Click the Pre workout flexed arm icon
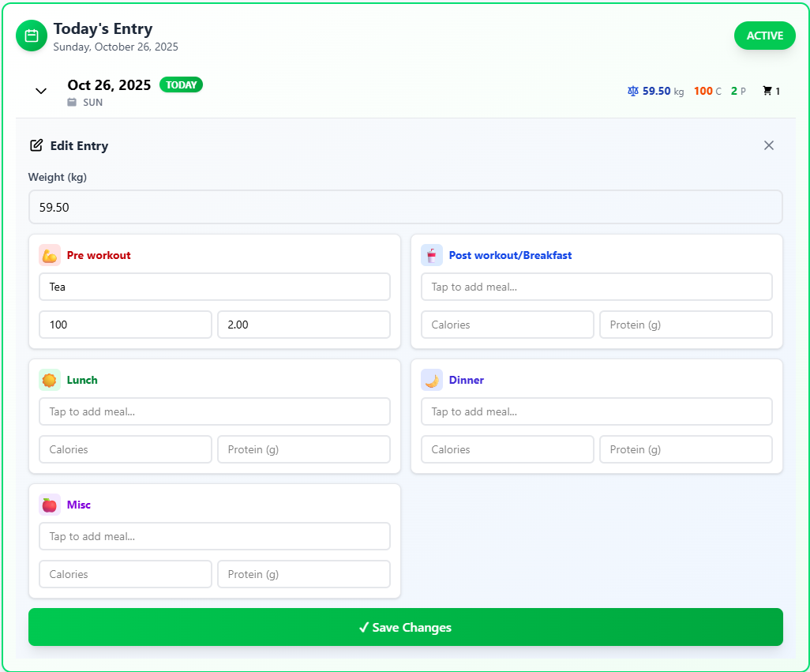The image size is (810, 672). click(x=50, y=255)
